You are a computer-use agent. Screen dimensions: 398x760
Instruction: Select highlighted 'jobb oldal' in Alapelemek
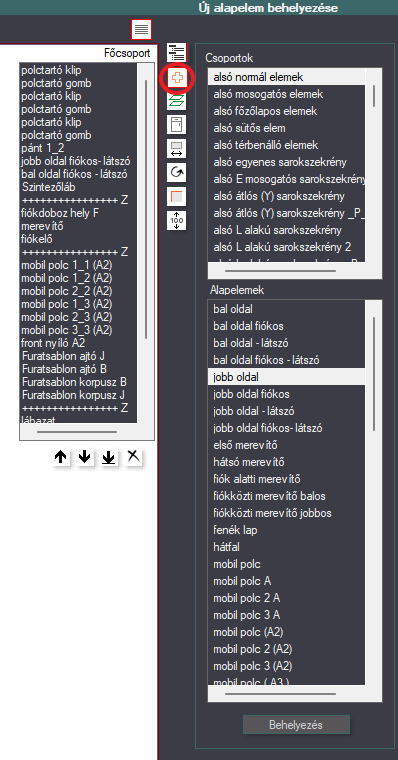(x=287, y=377)
